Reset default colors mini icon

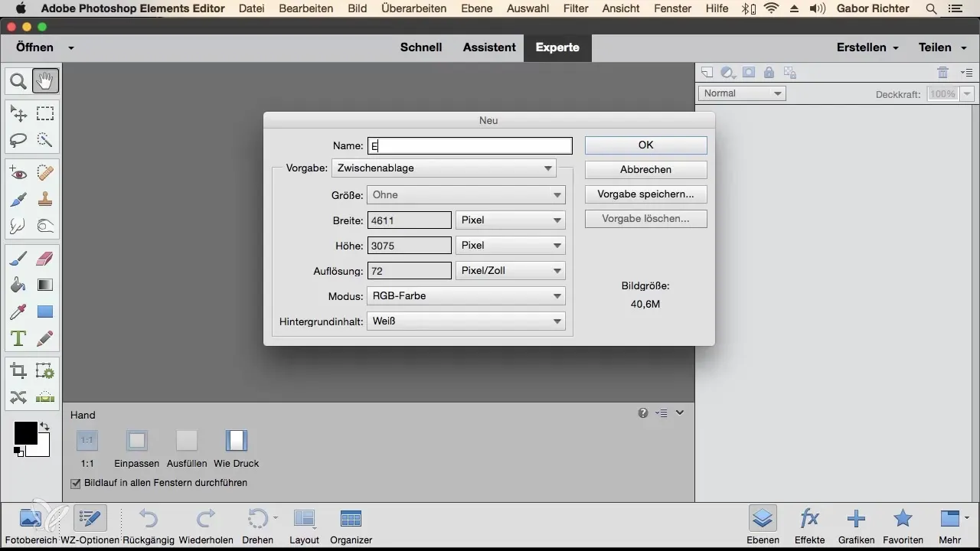18,452
